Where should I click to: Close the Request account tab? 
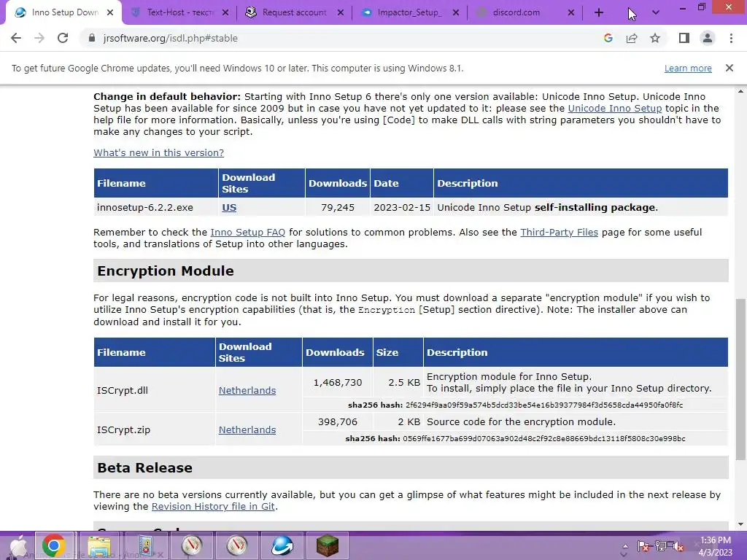(x=341, y=13)
